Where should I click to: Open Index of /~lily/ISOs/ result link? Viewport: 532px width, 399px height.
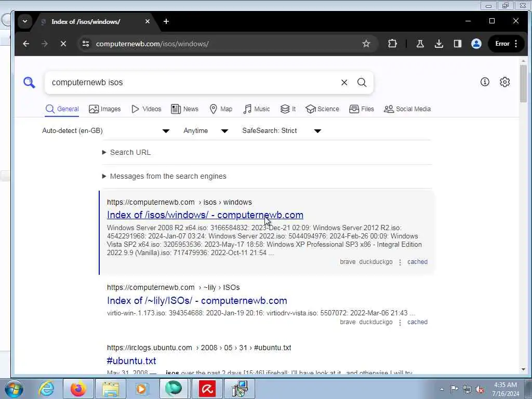(x=197, y=301)
